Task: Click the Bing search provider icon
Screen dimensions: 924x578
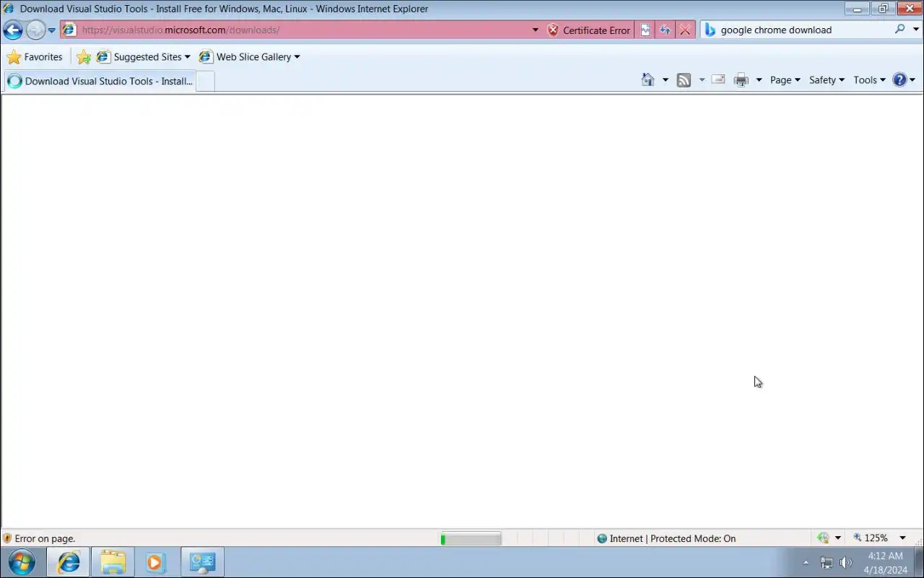Action: pyautogui.click(x=710, y=30)
